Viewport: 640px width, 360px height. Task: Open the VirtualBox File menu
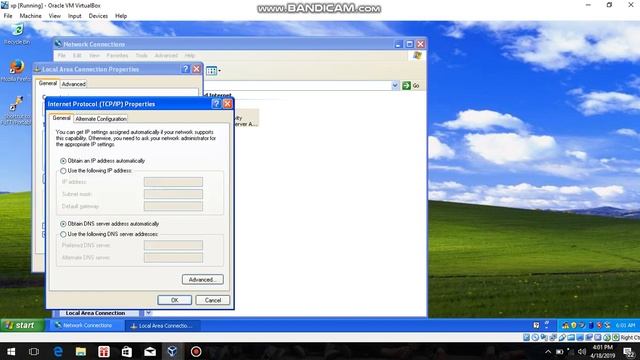[8, 16]
